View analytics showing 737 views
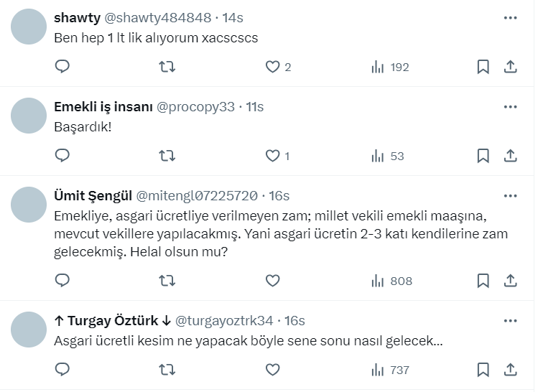The width and height of the screenshot is (538, 392). pyautogui.click(x=390, y=370)
